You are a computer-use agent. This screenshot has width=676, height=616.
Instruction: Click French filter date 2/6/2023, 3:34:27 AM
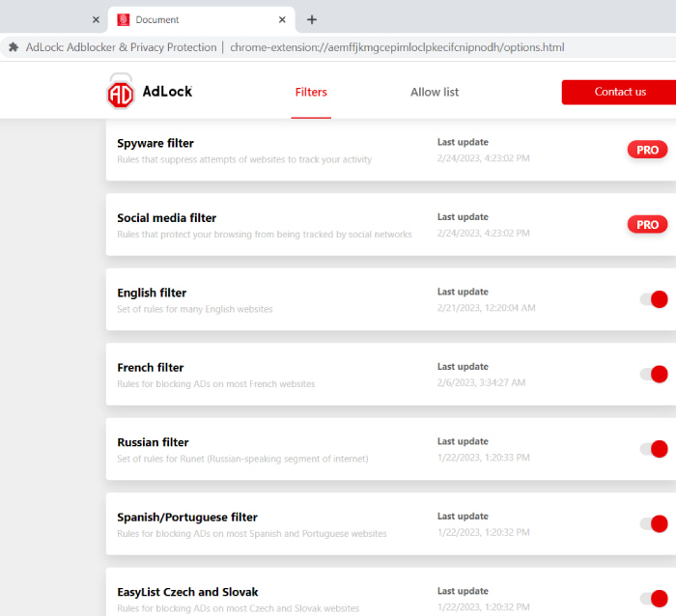481,382
